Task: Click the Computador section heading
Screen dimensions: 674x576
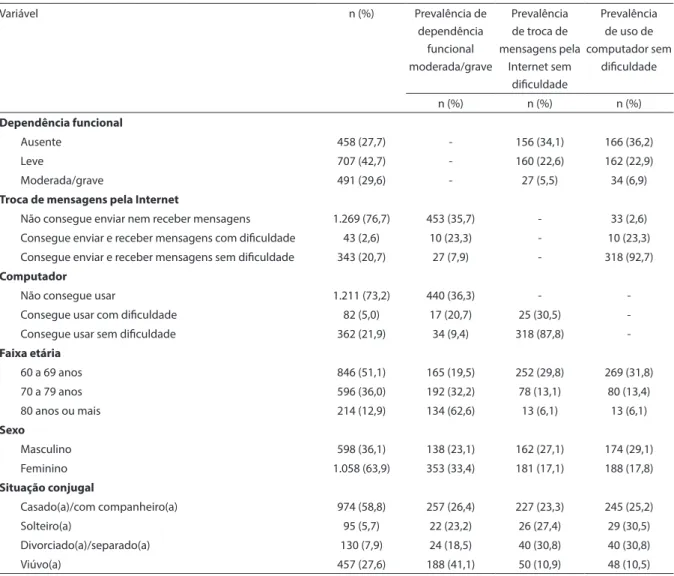Action: tap(34, 276)
